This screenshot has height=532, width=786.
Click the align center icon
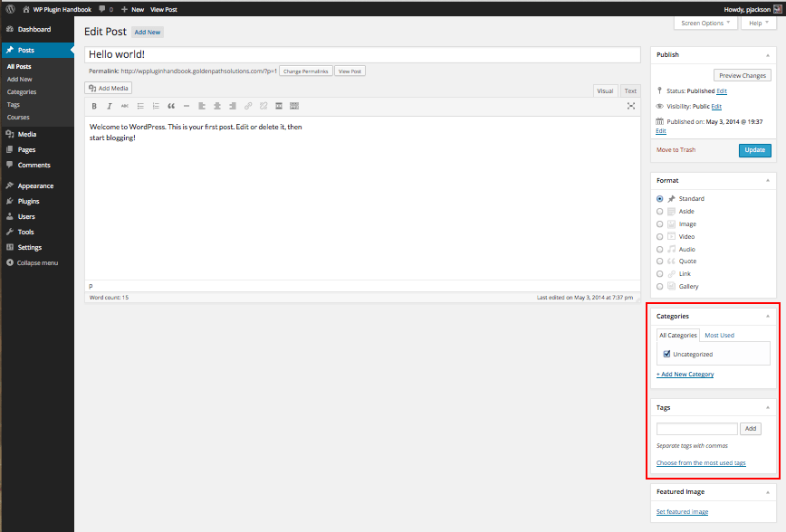coord(217,106)
